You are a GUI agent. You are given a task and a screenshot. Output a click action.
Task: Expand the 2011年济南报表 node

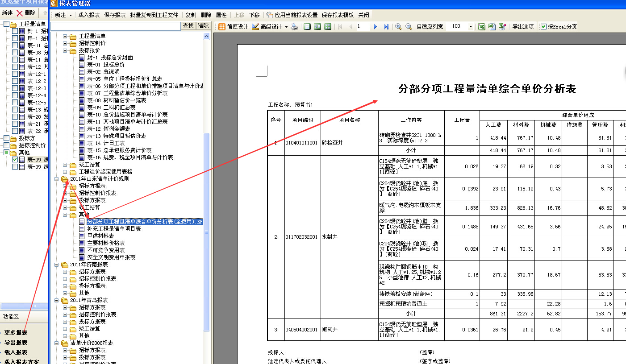57,265
